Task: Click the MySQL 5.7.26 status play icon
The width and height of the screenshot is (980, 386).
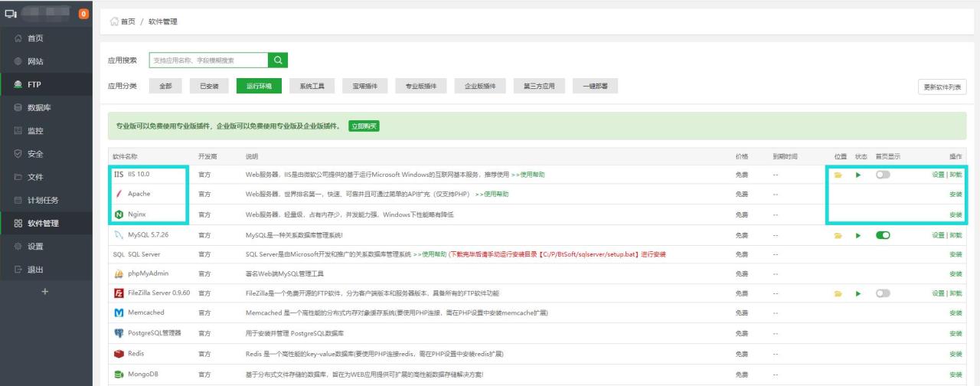Action: (858, 235)
